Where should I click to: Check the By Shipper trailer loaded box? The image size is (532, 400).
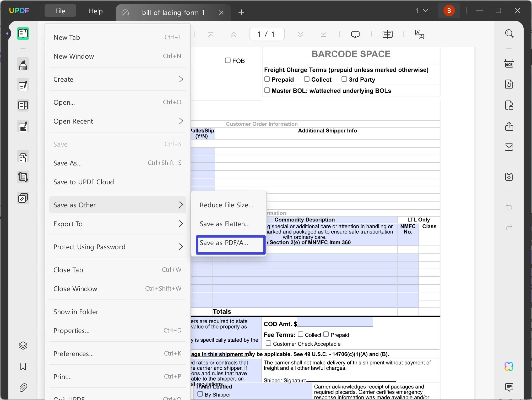(200, 393)
